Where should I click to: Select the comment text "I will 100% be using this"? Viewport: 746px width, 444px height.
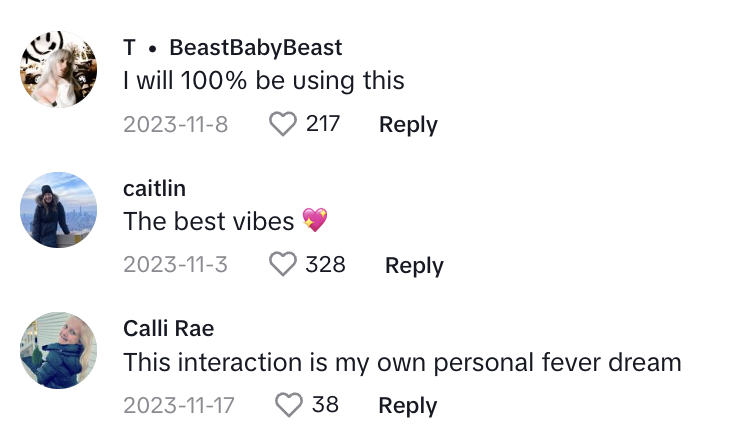pyautogui.click(x=264, y=81)
